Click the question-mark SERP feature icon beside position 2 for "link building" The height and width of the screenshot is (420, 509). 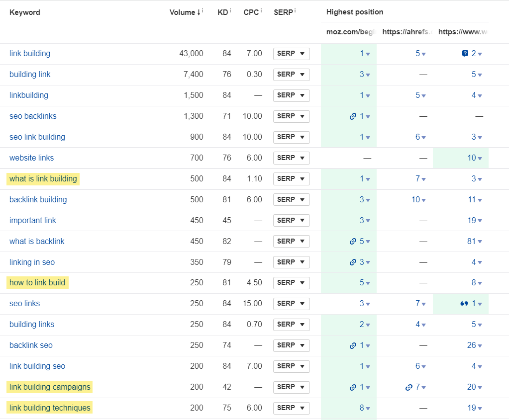465,53
